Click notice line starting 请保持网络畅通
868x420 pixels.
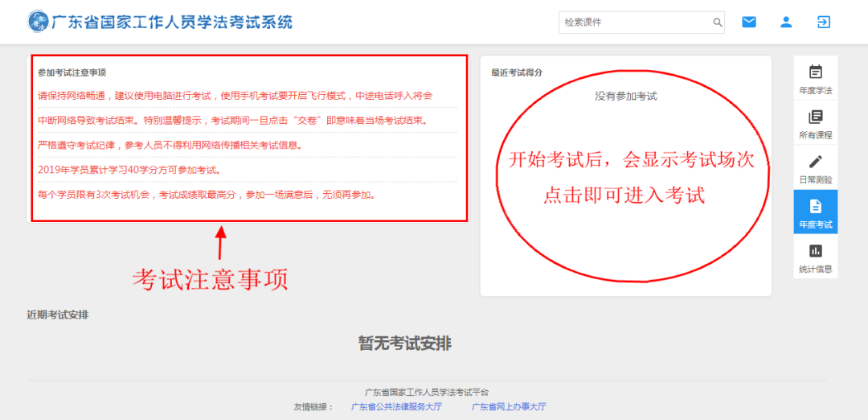[235, 95]
